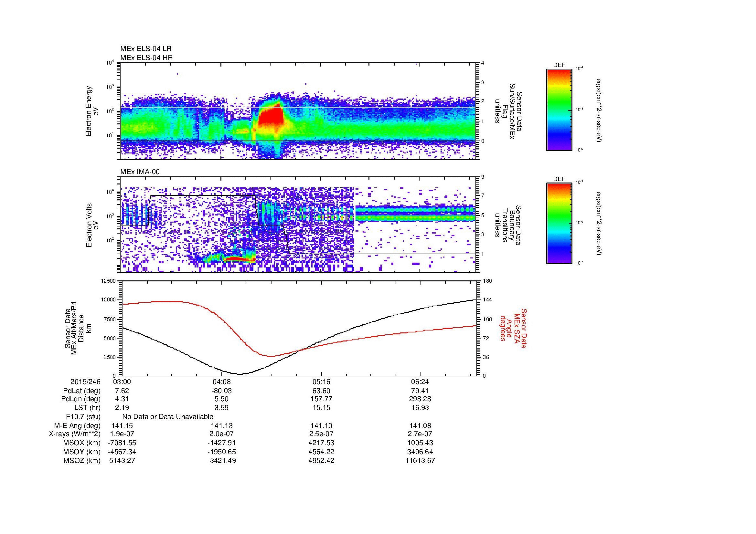Click the LST (hr) row label
Viewport: 756px width, 534px height.
[87, 408]
